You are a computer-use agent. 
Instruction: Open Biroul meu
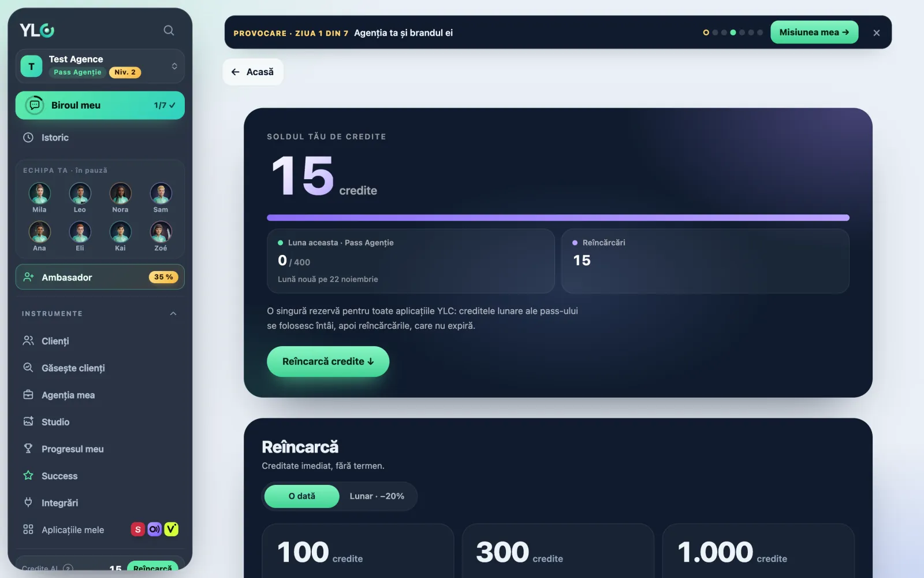(x=100, y=105)
